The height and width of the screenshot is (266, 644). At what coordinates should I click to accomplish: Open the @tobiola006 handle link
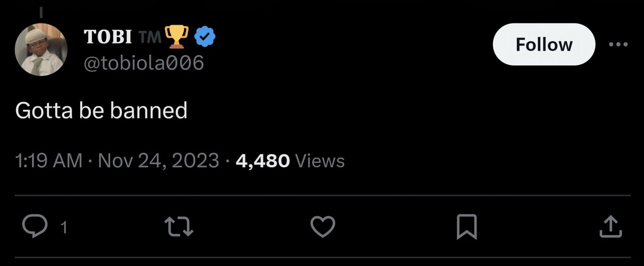144,63
